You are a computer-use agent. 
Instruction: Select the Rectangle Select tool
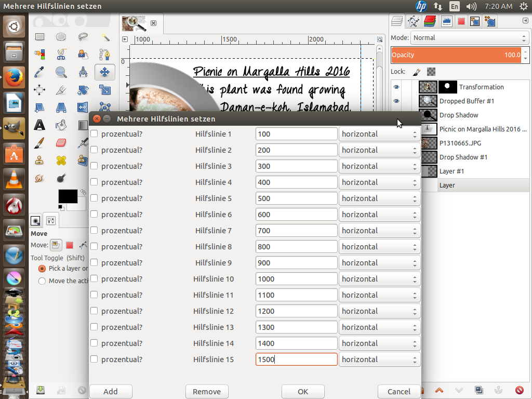39,37
